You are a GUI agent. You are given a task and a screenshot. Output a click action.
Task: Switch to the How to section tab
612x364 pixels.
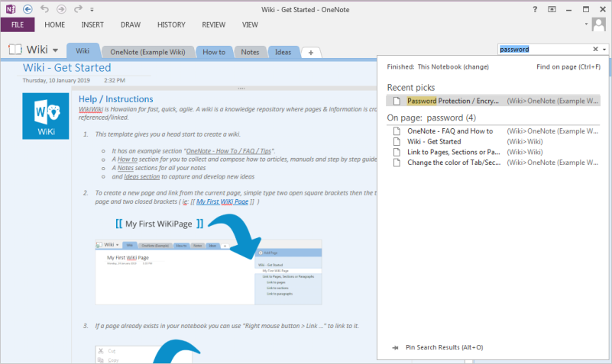click(214, 52)
